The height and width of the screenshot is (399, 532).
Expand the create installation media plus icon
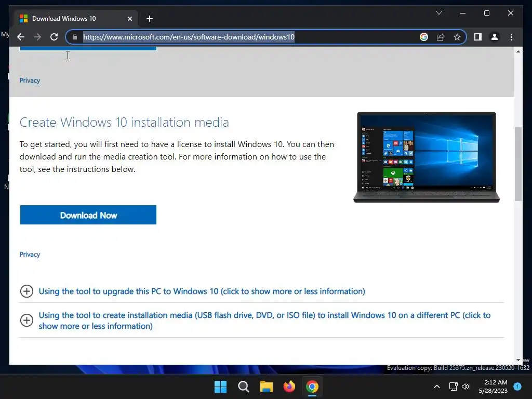click(x=26, y=320)
